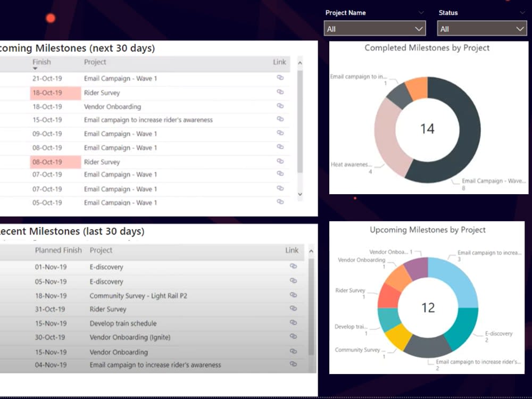This screenshot has width=532, height=399.
Task: Click Link header in Upcoming Milestones table
Action: coord(280,62)
